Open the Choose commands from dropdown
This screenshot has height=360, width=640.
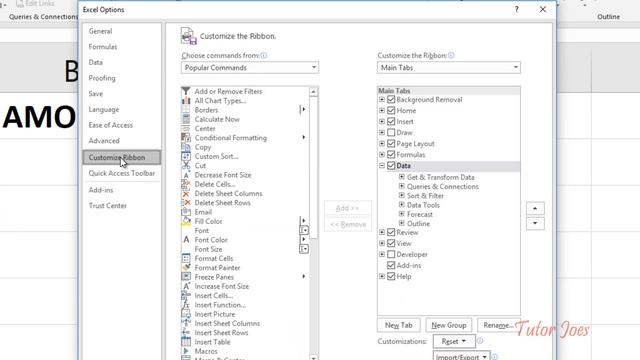[250, 67]
